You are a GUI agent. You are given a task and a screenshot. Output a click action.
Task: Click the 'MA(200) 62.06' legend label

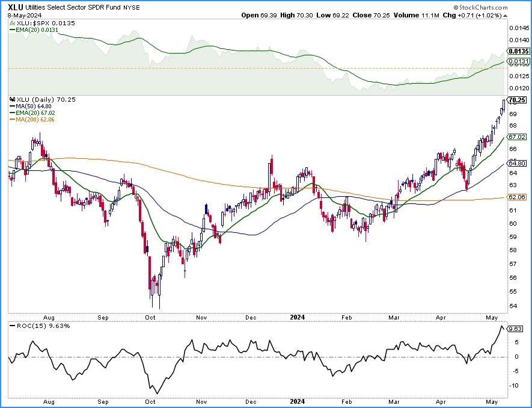pyautogui.click(x=35, y=120)
